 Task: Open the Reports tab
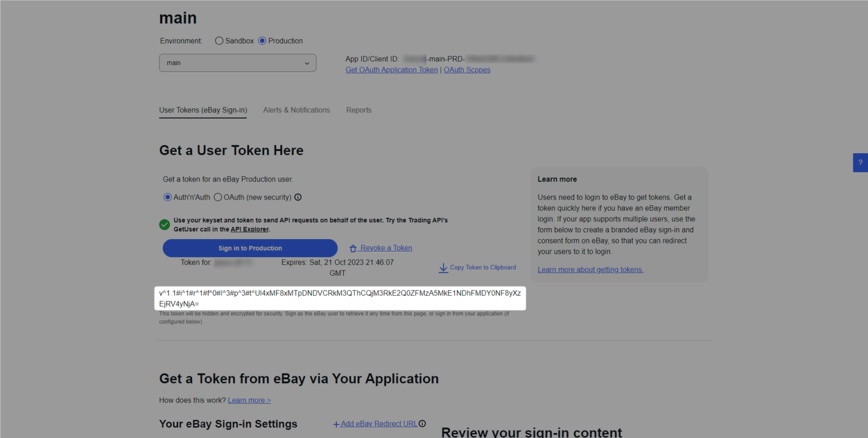[359, 110]
